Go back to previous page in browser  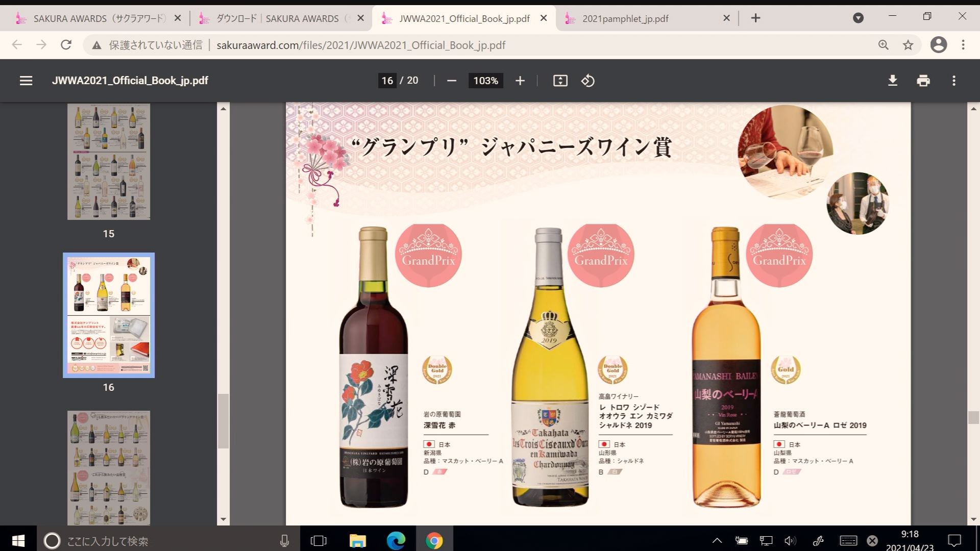point(17,45)
